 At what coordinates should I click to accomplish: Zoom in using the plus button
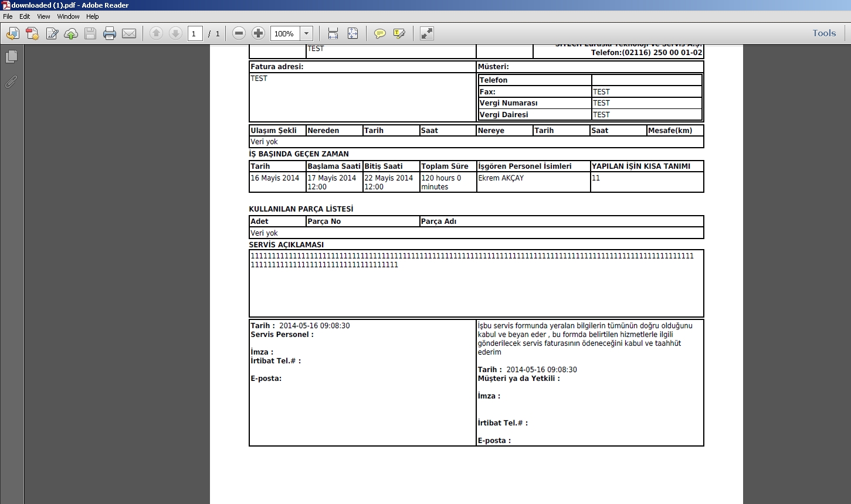tap(258, 33)
